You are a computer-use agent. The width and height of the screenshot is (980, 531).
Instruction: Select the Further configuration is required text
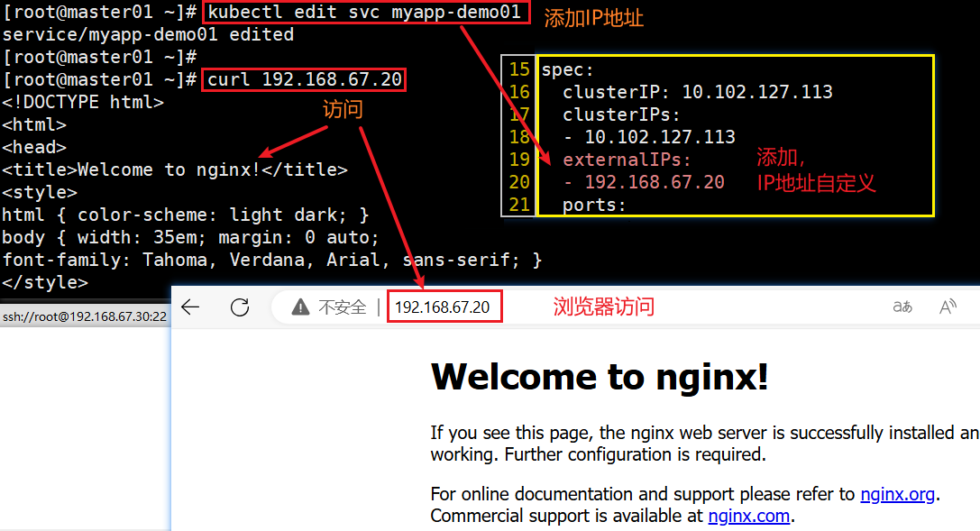[x=636, y=454]
